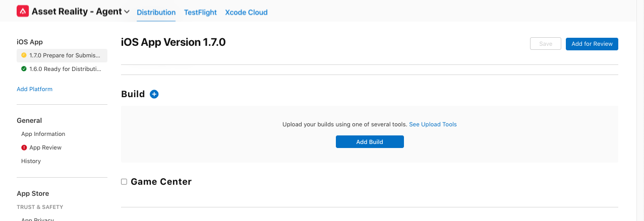Open the Xcode Cloud tab
The width and height of the screenshot is (644, 221).
pyautogui.click(x=246, y=13)
